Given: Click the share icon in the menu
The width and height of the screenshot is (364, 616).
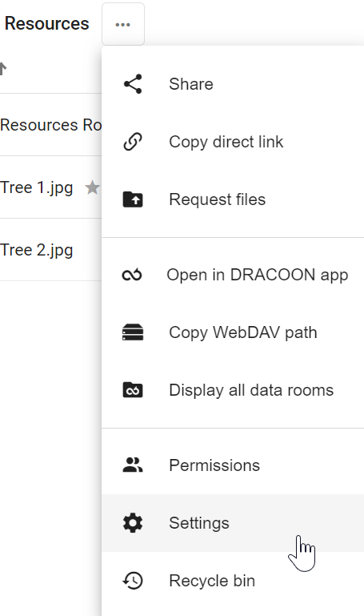Looking at the screenshot, I should coord(133,84).
